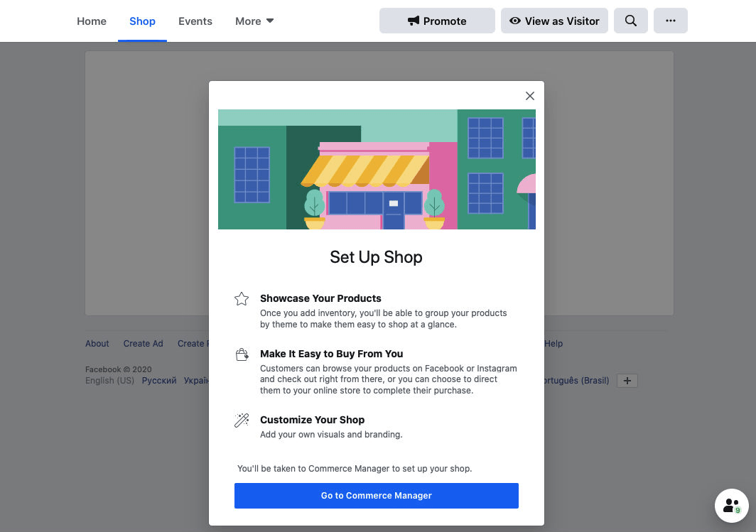Image resolution: width=756 pixels, height=532 pixels.
Task: Click the star icon beside Showcase Your Products
Action: 242,298
